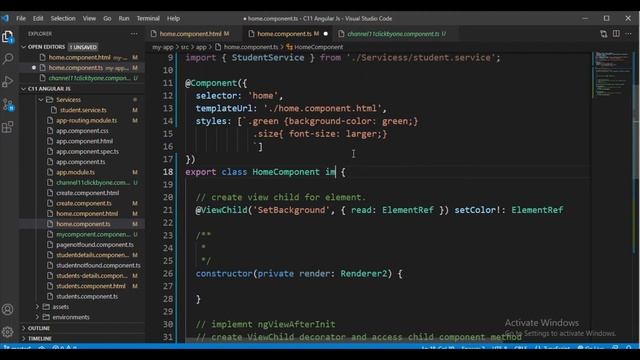Open the Go menu
The width and height of the screenshot is (640, 360).
click(x=107, y=18)
